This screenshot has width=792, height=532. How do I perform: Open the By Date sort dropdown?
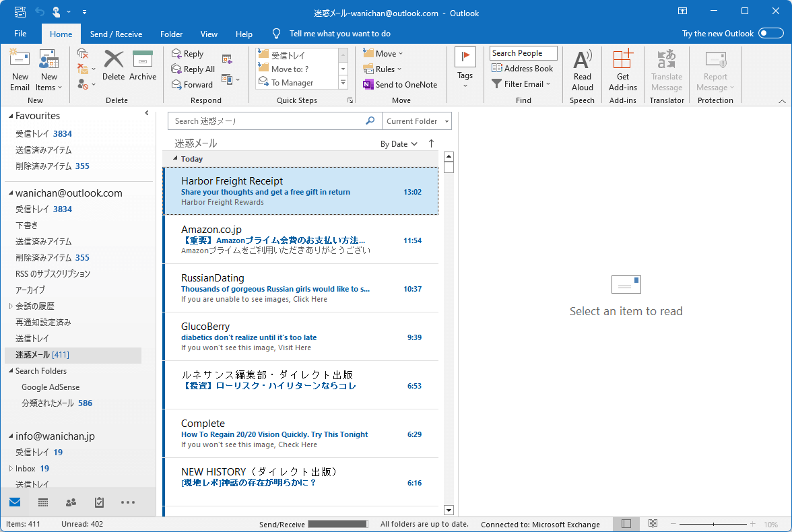(x=399, y=143)
